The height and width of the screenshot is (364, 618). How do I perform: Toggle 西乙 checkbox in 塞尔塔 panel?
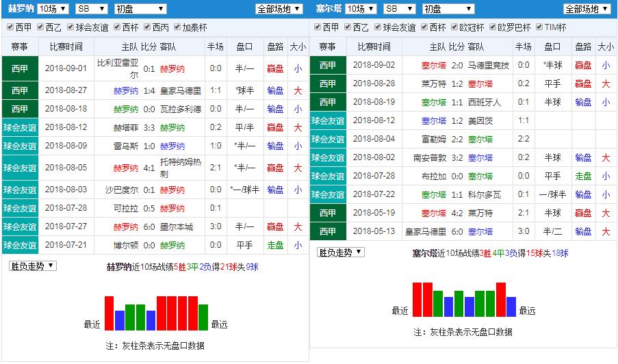348,27
